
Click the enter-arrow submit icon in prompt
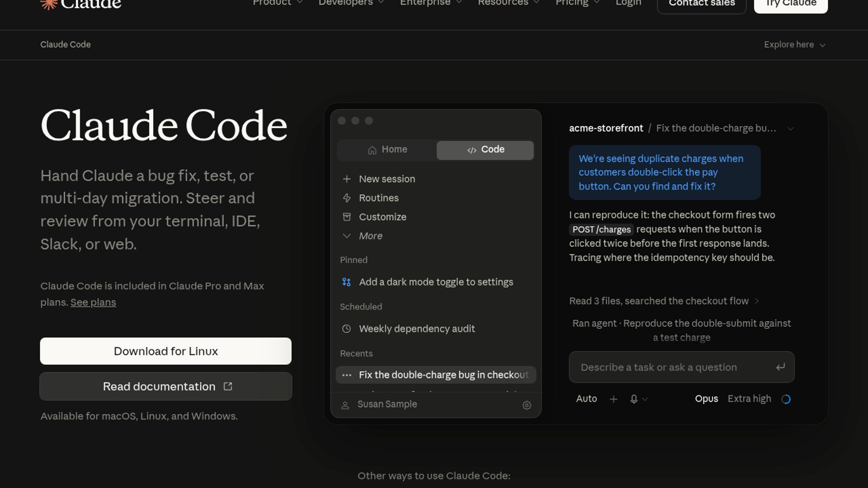(x=781, y=367)
